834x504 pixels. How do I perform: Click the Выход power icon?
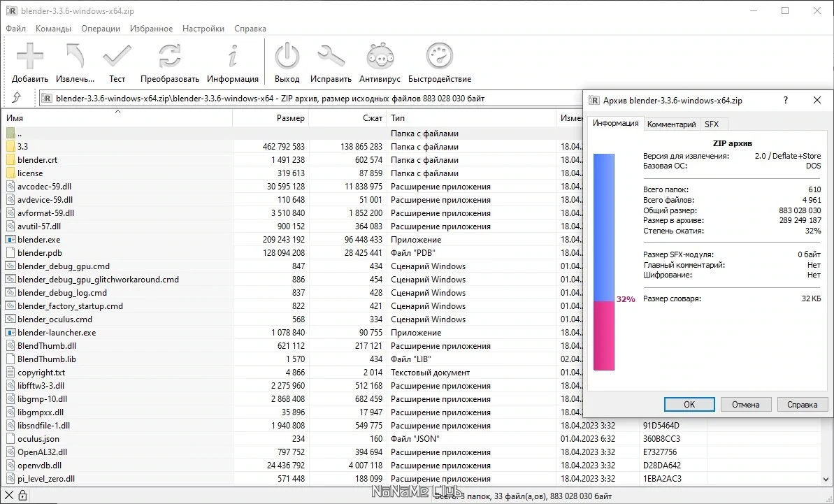coord(287,57)
